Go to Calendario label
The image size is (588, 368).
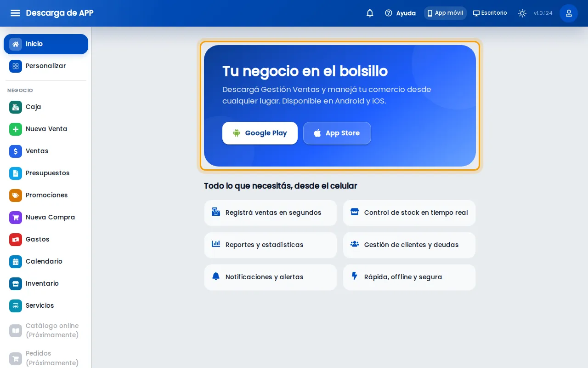point(44,262)
